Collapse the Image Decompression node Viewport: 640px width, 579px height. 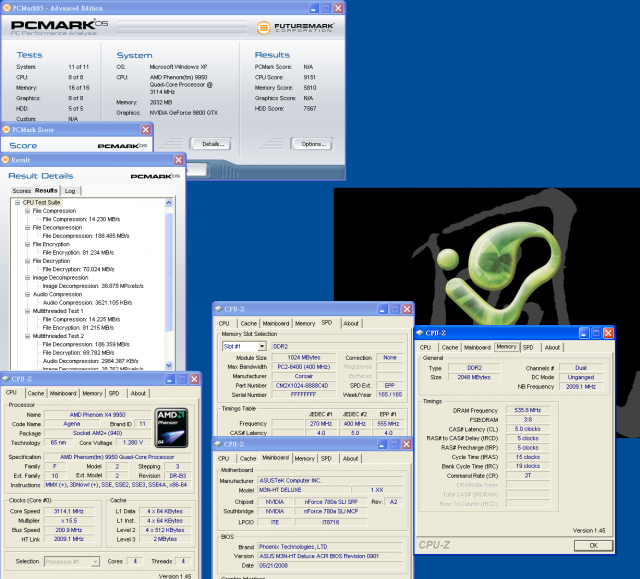click(27, 278)
